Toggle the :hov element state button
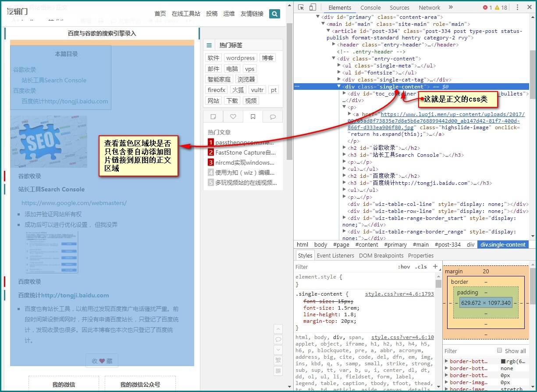537x392 pixels. point(404,267)
